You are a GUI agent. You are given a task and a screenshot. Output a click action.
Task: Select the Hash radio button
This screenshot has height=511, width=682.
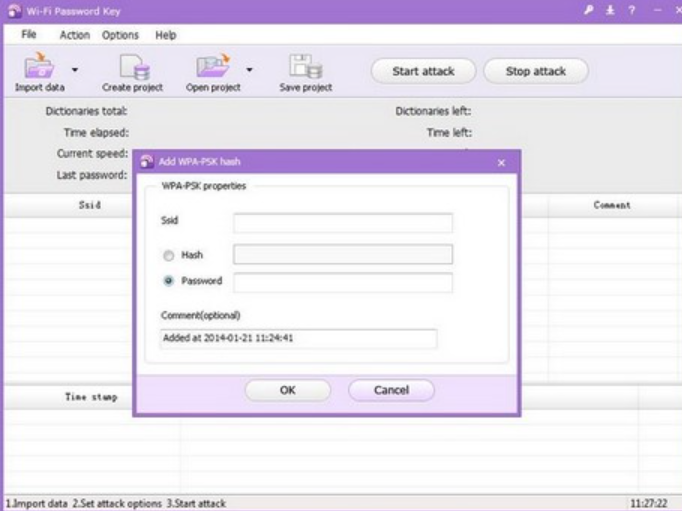[x=168, y=255]
